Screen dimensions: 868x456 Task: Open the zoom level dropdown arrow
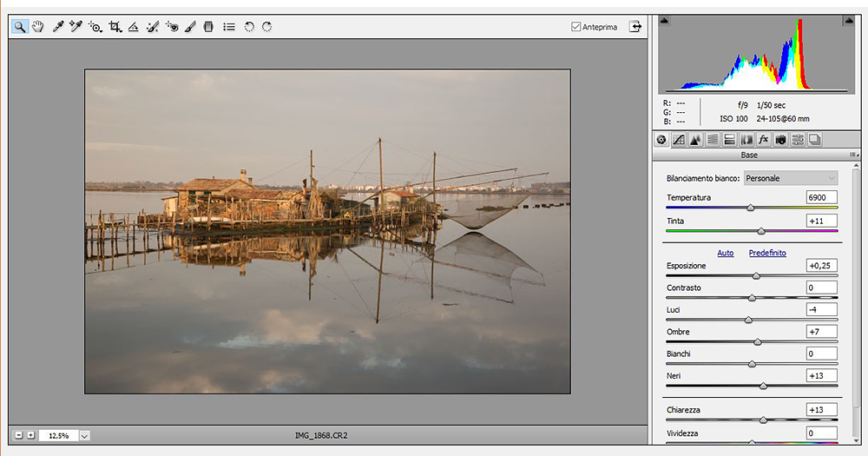[84, 436]
